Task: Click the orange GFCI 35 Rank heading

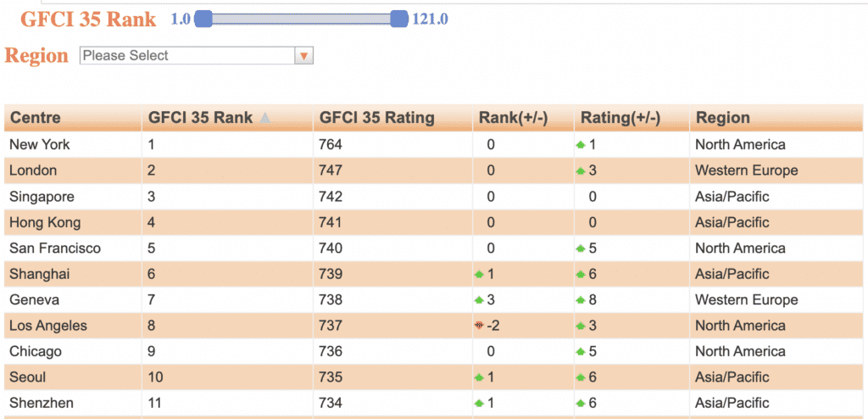Action: 88,20
